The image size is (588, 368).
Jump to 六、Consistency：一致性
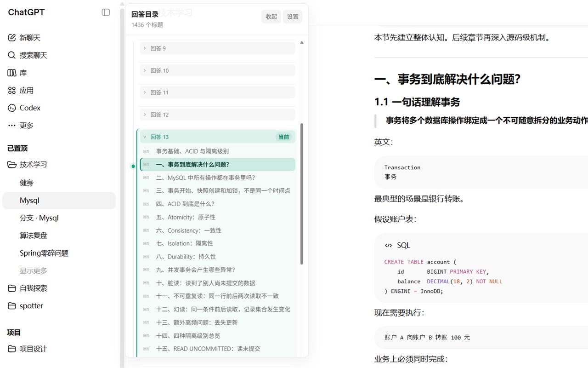218,230
